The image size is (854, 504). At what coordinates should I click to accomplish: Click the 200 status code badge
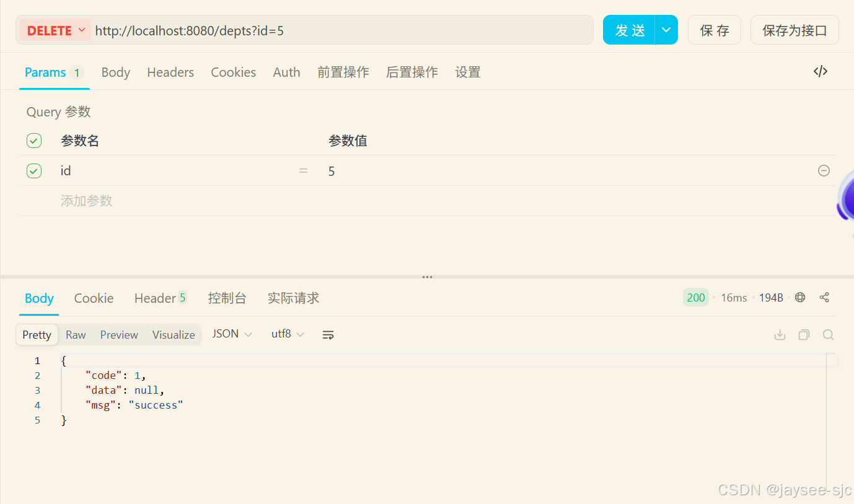(x=695, y=297)
